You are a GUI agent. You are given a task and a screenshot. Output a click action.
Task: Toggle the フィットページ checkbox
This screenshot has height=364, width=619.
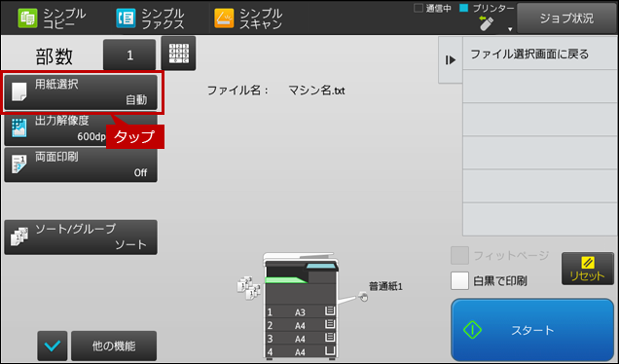pyautogui.click(x=459, y=255)
